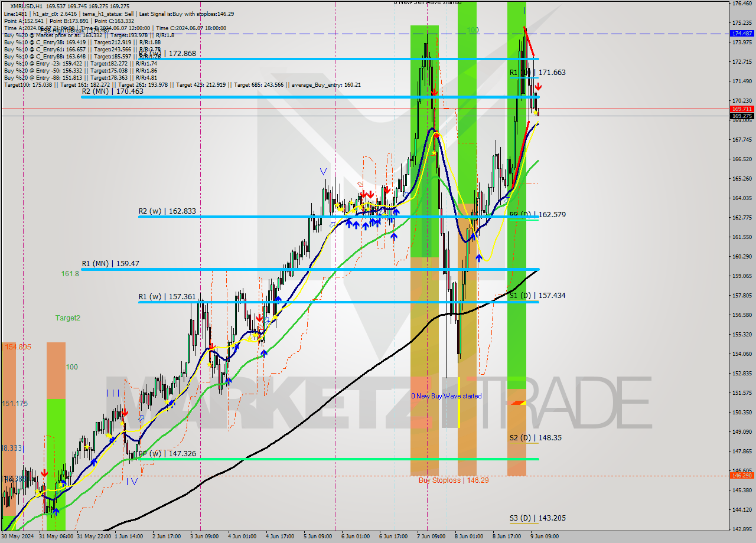Click the R1 (MN) | 159.47 pivot label
The width and height of the screenshot is (756, 543).
point(110,264)
